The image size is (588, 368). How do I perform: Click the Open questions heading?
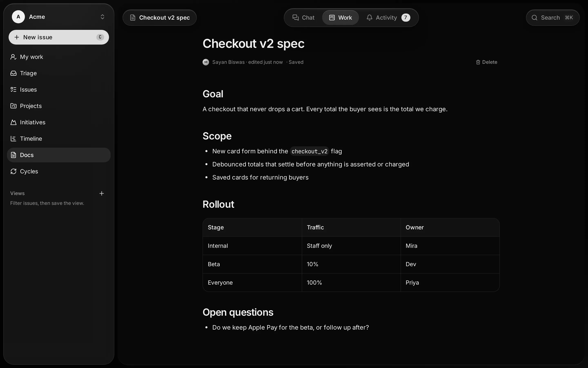click(x=238, y=313)
